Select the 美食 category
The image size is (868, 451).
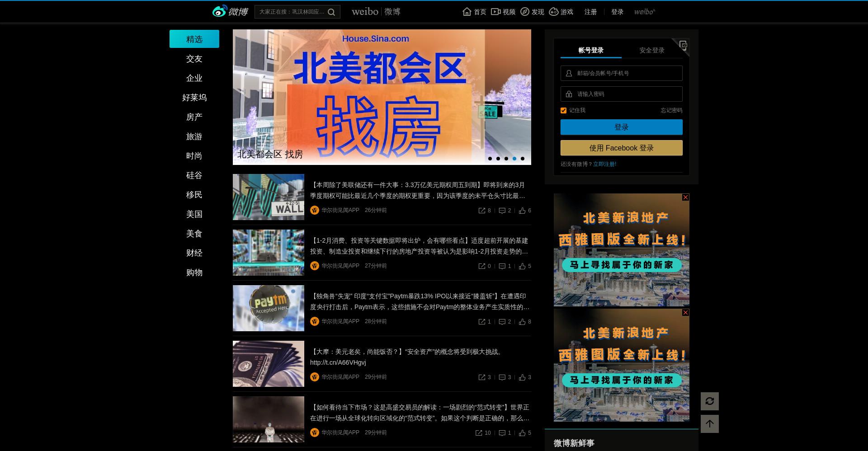point(194,234)
